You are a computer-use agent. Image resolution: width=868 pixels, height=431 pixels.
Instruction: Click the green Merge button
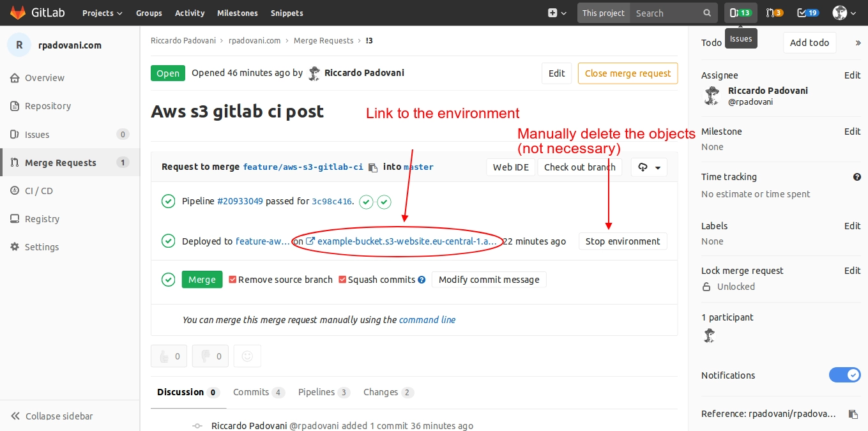pos(202,280)
